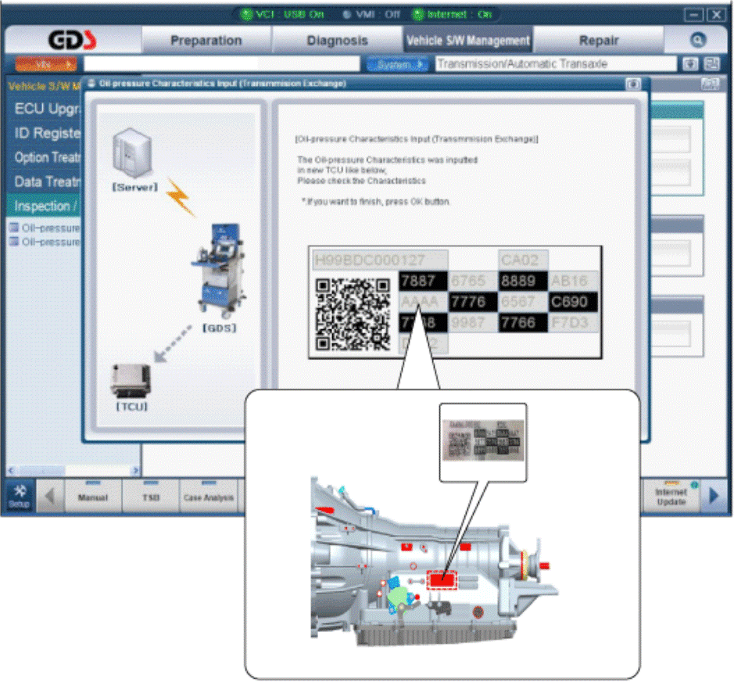Click VMI Off status indicator
The height and width of the screenshot is (700, 734).
(371, 15)
